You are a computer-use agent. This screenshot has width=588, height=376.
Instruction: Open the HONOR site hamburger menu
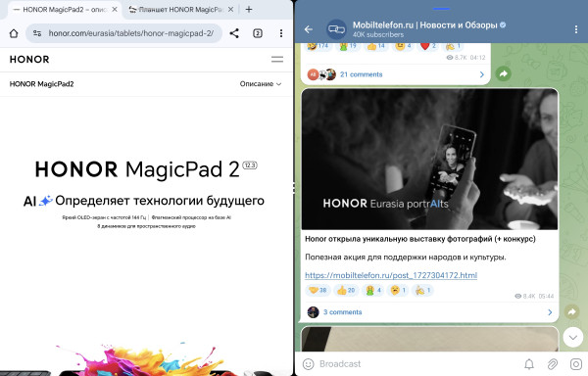[x=277, y=59]
